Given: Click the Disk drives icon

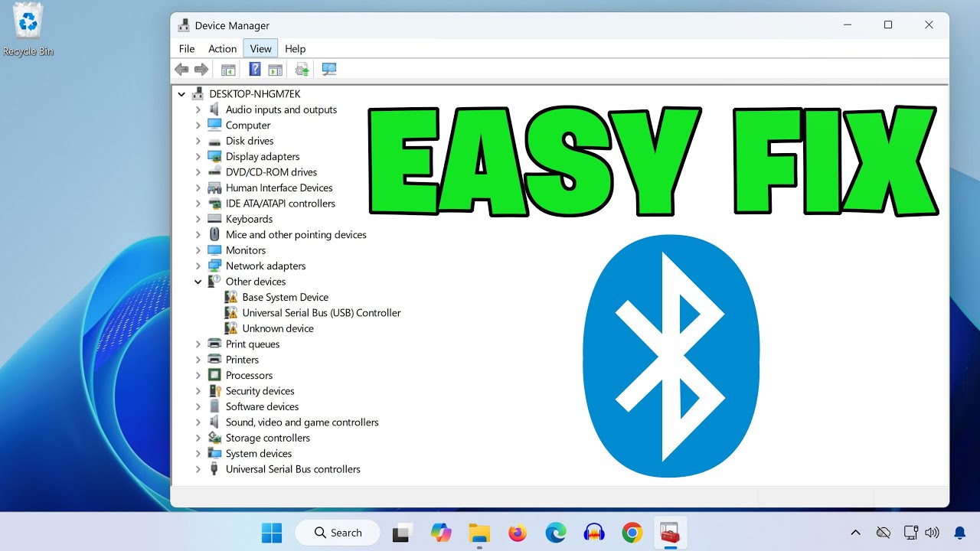Looking at the screenshot, I should (214, 141).
